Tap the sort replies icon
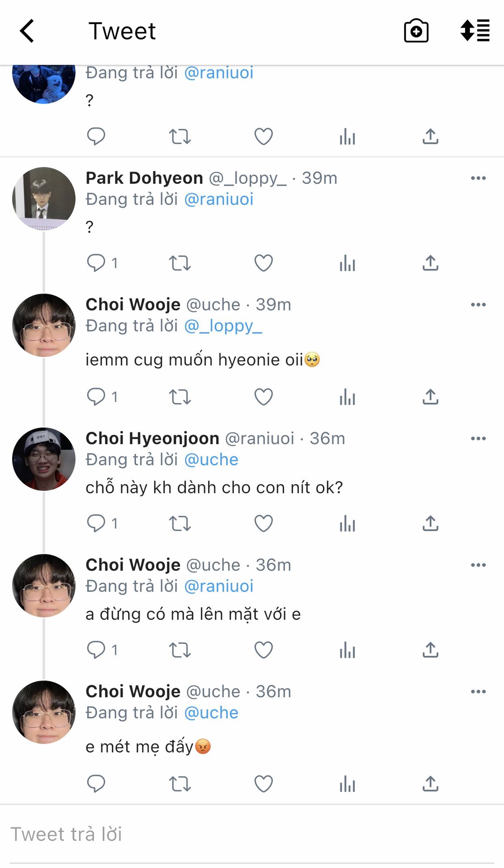This screenshot has width=504, height=868. 475,31
